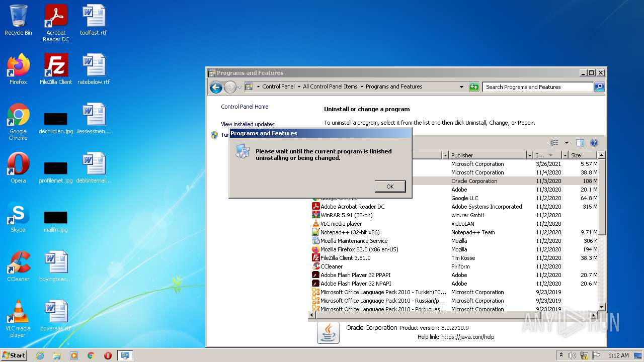Click the Google LLC publisher cell
The image size is (644, 362).
[x=464, y=198]
